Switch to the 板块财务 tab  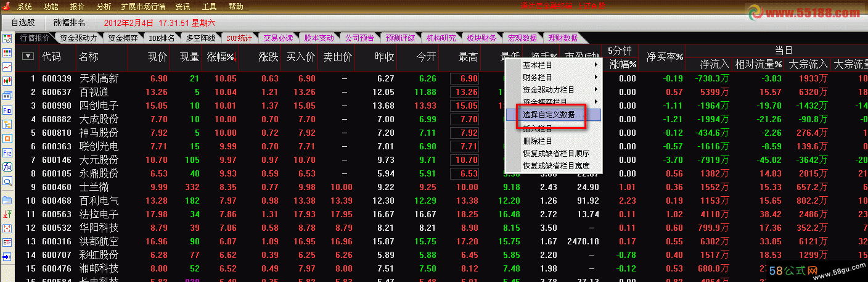point(482,38)
